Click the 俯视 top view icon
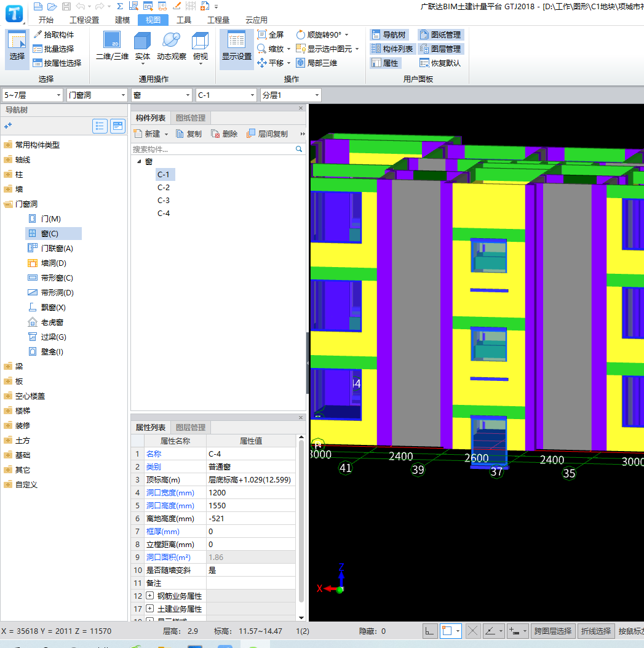This screenshot has width=644, height=648. [201, 46]
